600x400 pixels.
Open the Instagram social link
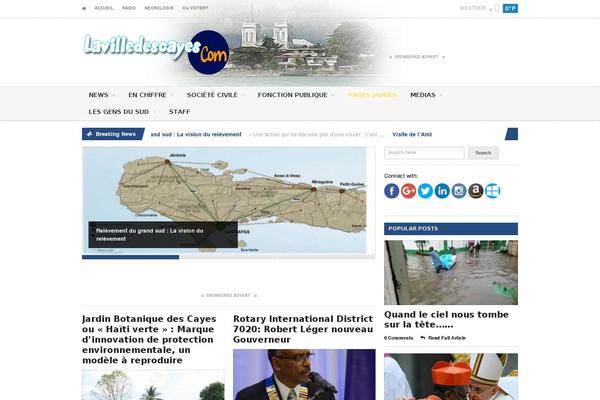pyautogui.click(x=459, y=191)
